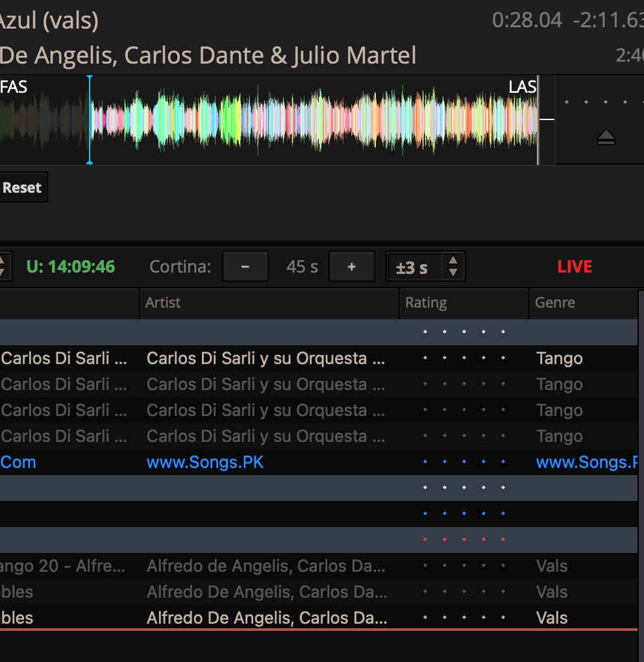Screen dimensions: 644x662
Task: Click the vertical playlist scrollbar
Action: 641,475
